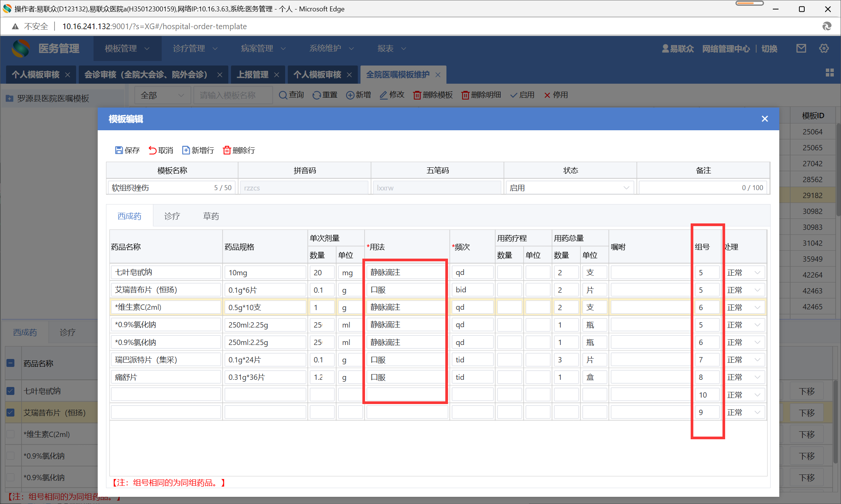Click the 删除行 trash icon
The image size is (841, 504).
point(227,150)
